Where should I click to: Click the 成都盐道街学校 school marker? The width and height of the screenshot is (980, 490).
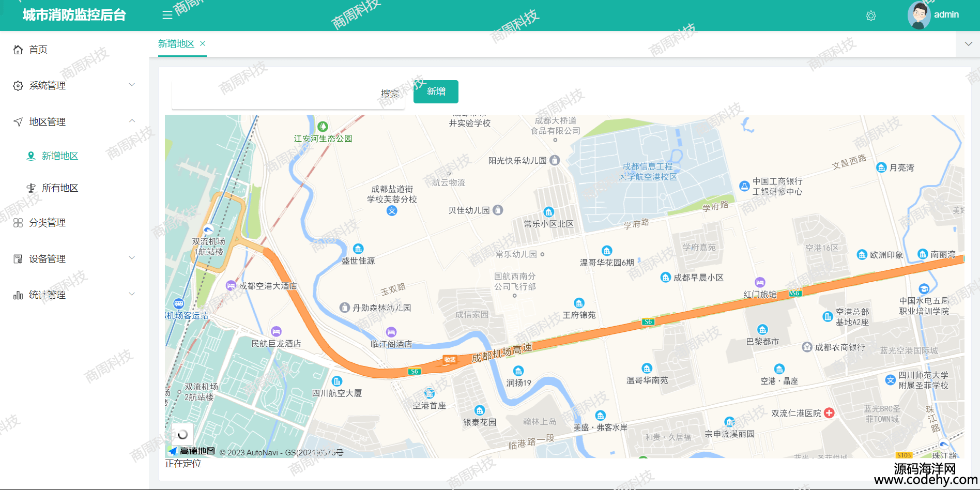[x=392, y=210]
